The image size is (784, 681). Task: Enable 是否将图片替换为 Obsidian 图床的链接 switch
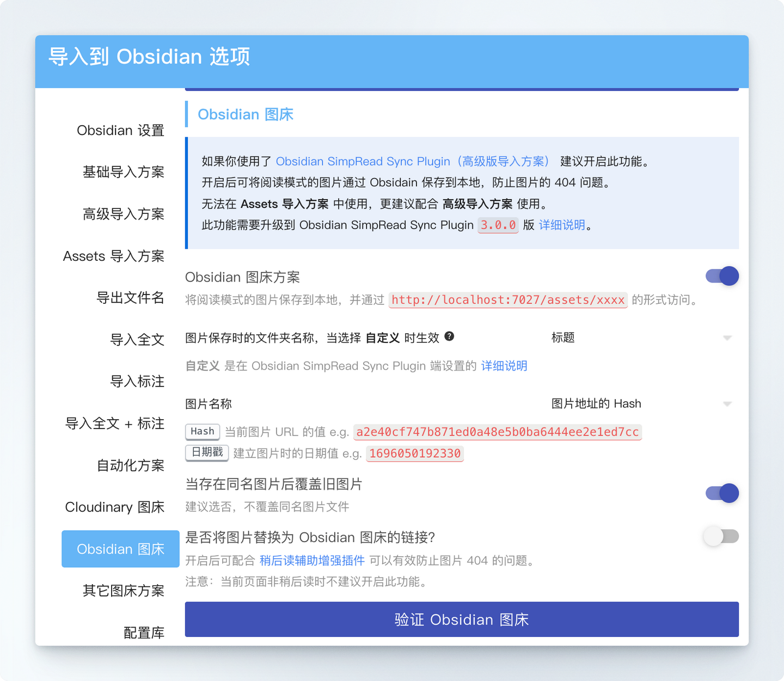tap(721, 536)
